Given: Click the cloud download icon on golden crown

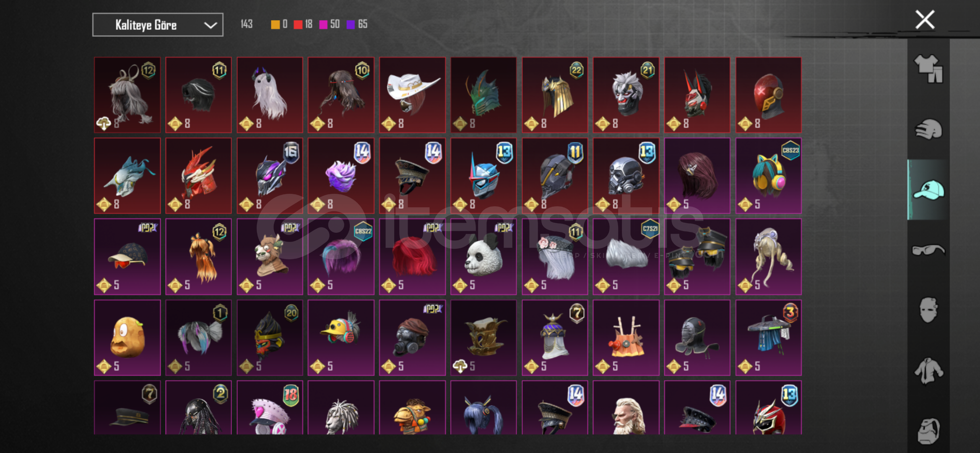Looking at the screenshot, I should (460, 366).
